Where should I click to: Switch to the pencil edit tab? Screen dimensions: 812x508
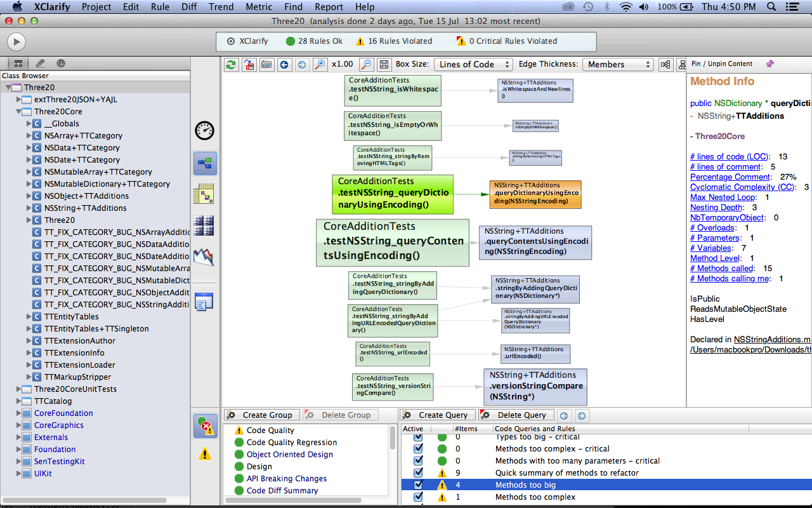40,63
